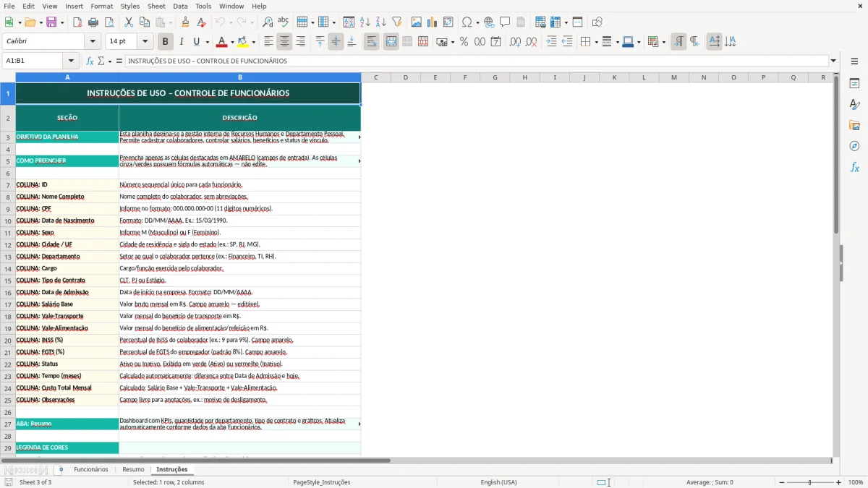Adjust the zoom slider handle
Image resolution: width=868 pixels, height=488 pixels.
click(810, 482)
